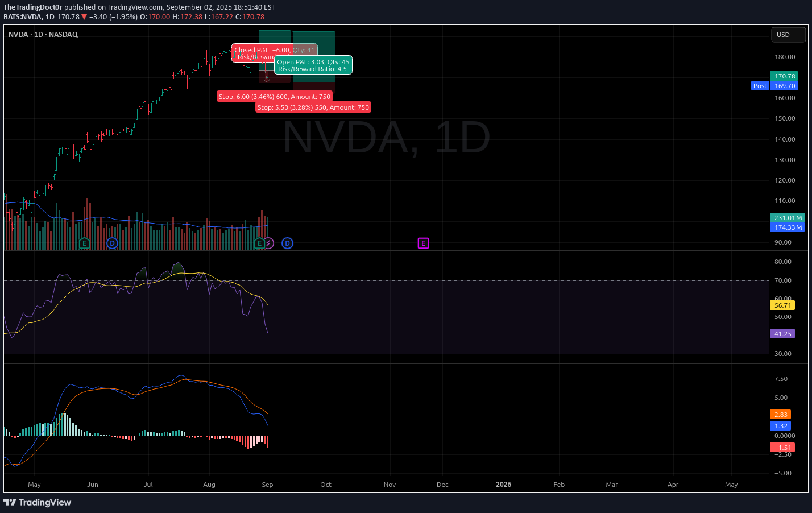This screenshot has height=513, width=812.
Task: Click the Post 169.70 price label
Action: click(774, 86)
